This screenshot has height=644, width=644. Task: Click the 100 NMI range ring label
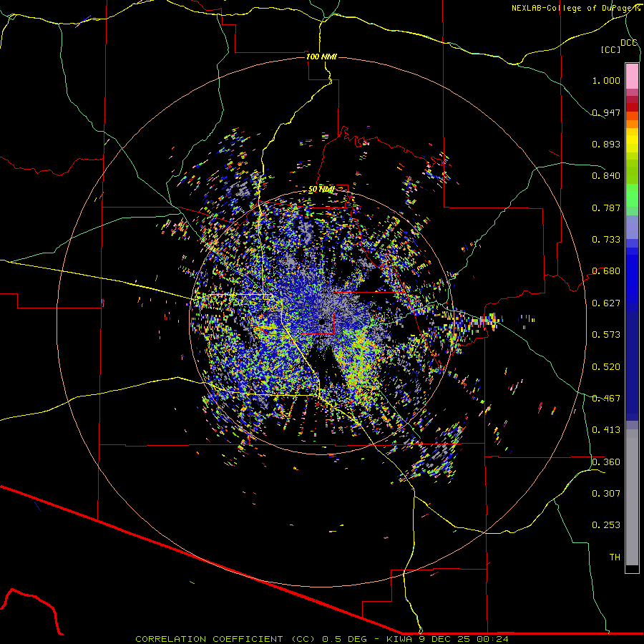321,57
